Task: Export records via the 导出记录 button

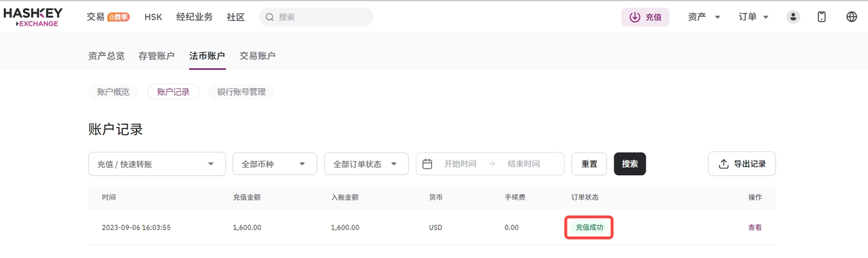Action: point(742,164)
